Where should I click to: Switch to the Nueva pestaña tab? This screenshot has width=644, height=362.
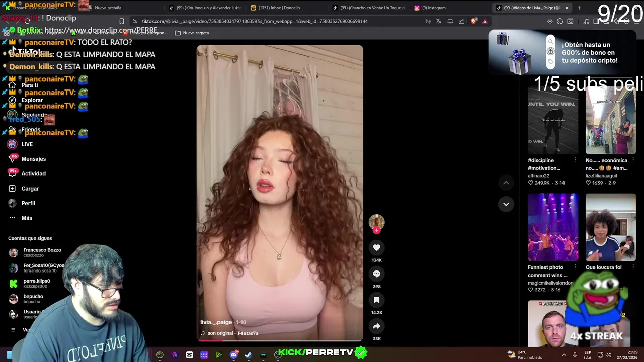[108, 8]
